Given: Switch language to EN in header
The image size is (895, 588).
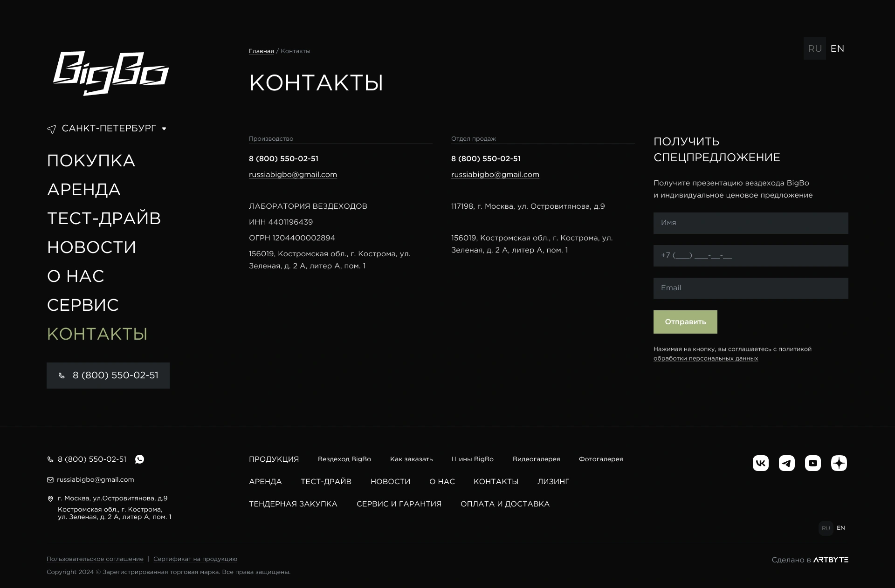Looking at the screenshot, I should point(837,48).
